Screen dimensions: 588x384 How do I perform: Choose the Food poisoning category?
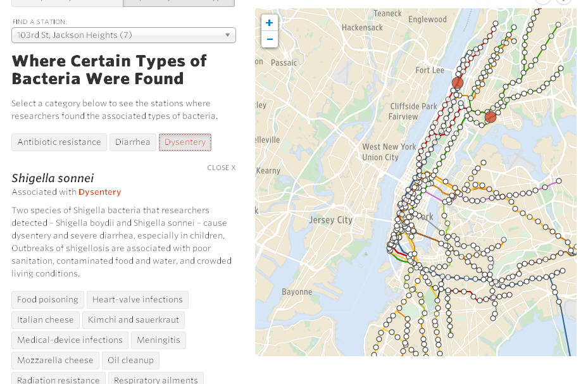click(47, 300)
